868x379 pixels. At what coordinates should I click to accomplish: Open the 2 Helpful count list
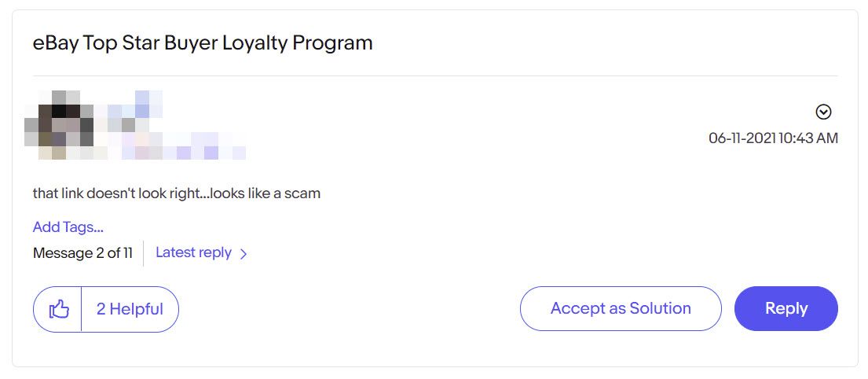click(130, 309)
